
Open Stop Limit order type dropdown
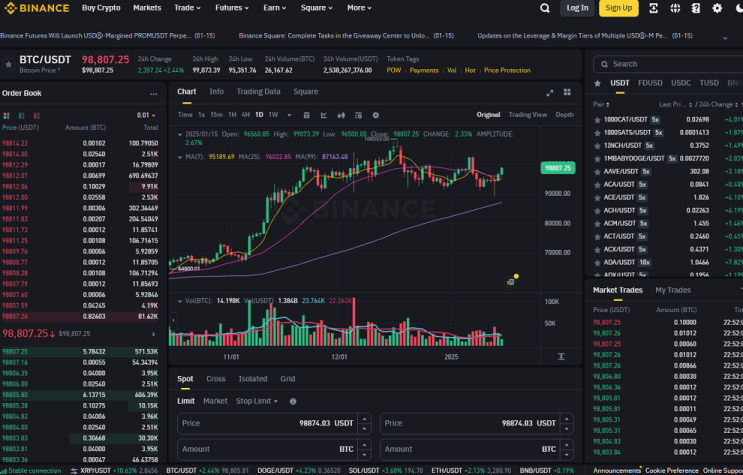click(x=257, y=401)
